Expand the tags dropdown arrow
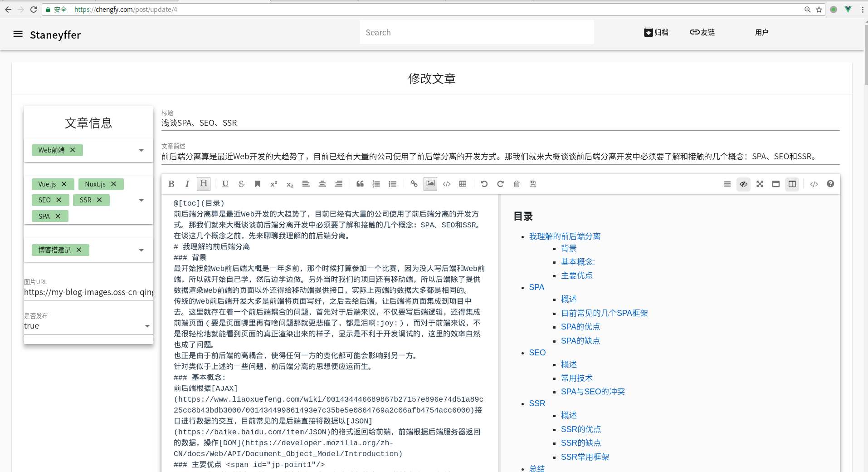868x472 pixels. (141, 200)
